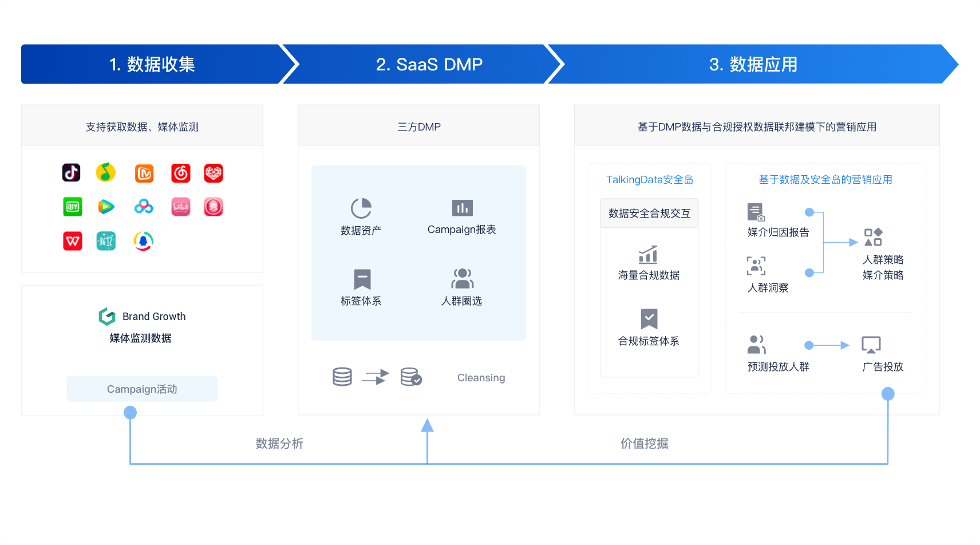Click the pink Bilibili icon
This screenshot has height=545, width=980.
click(181, 207)
